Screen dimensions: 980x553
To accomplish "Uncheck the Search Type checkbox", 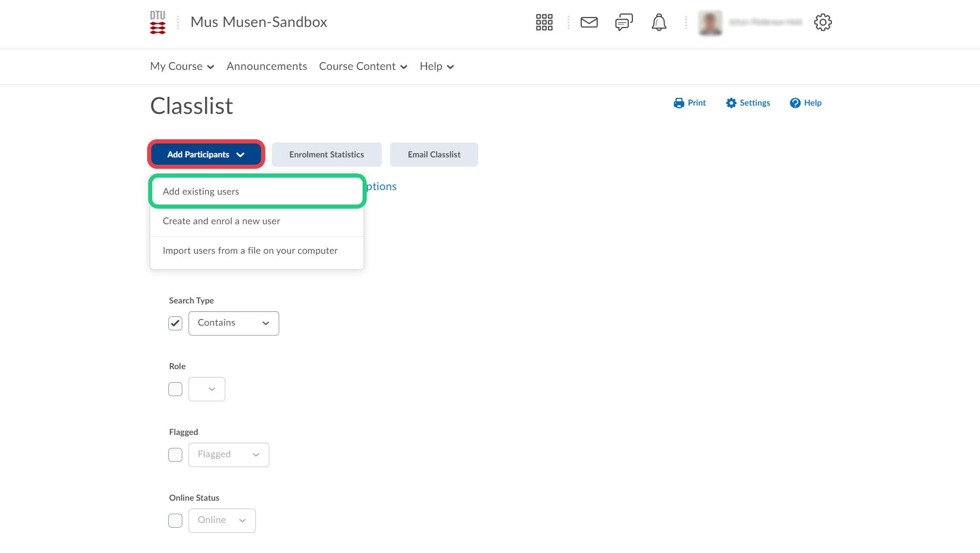I will click(x=175, y=323).
